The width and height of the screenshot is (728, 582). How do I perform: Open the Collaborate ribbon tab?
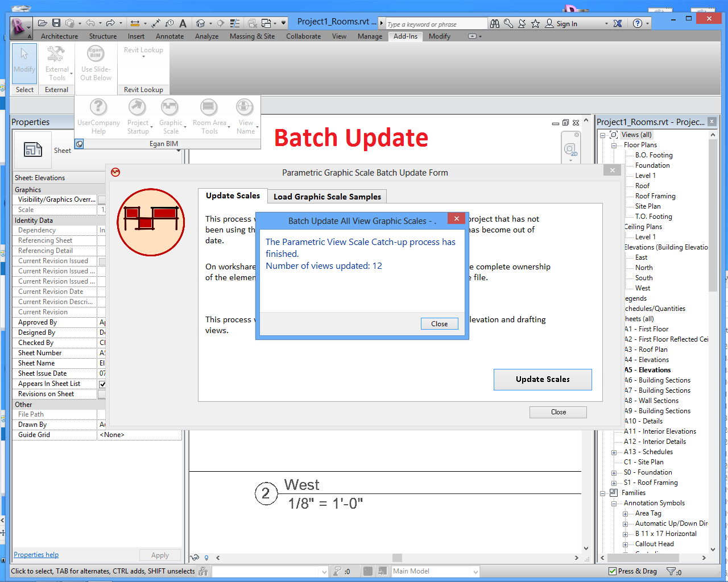tap(303, 36)
